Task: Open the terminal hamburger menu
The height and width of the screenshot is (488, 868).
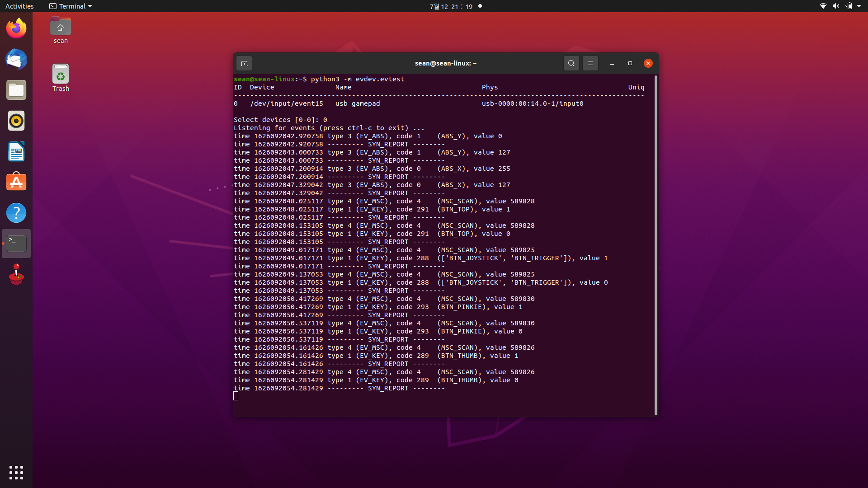Action: pyautogui.click(x=590, y=63)
